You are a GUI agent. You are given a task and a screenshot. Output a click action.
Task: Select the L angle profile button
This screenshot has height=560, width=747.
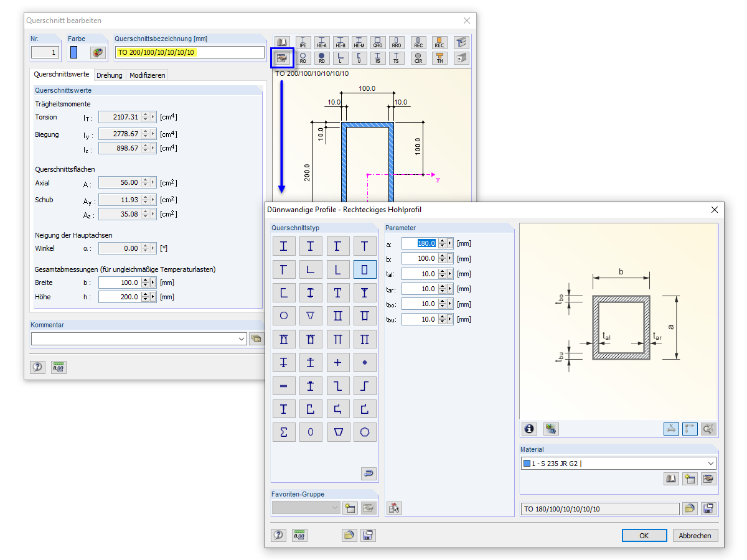tap(341, 58)
